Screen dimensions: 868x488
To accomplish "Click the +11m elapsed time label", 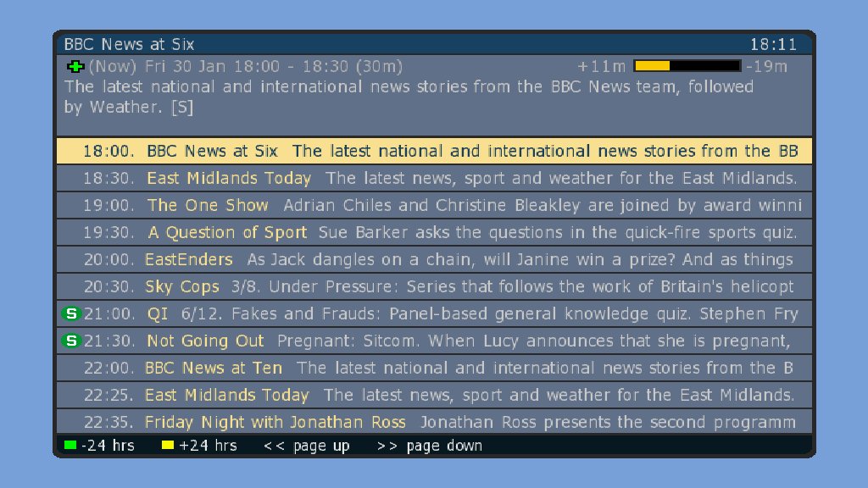I will [601, 66].
